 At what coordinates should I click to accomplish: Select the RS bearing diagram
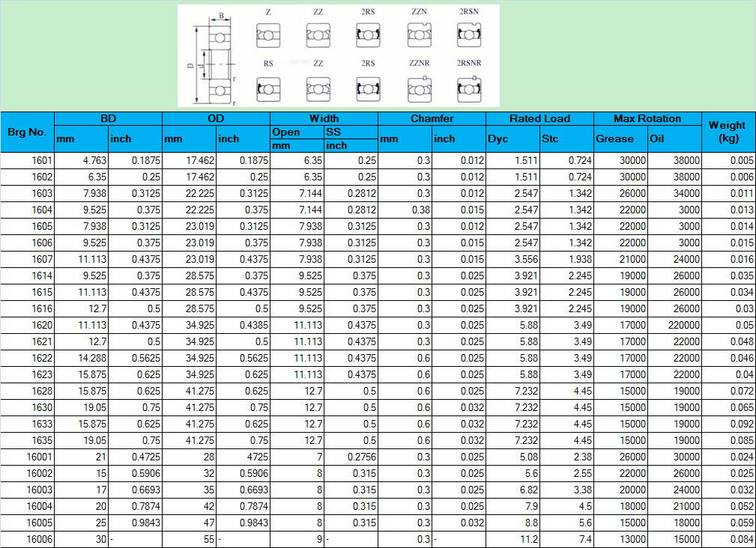[268, 88]
